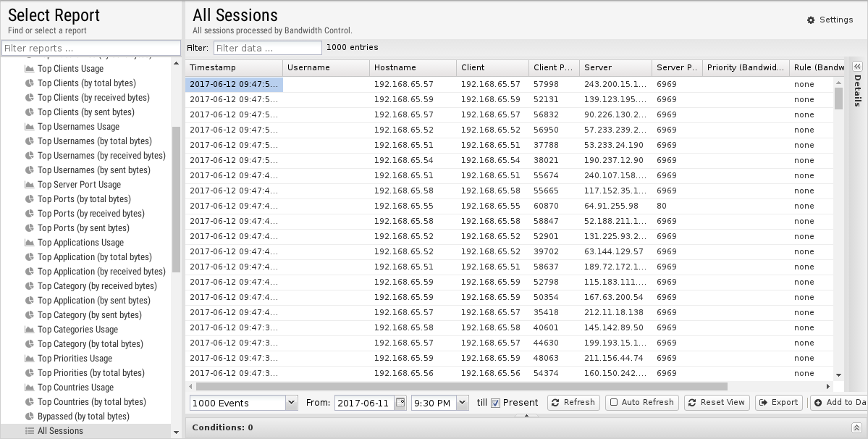Click the list icon beside All Sessions
This screenshot has height=439, width=868.
(x=30, y=431)
